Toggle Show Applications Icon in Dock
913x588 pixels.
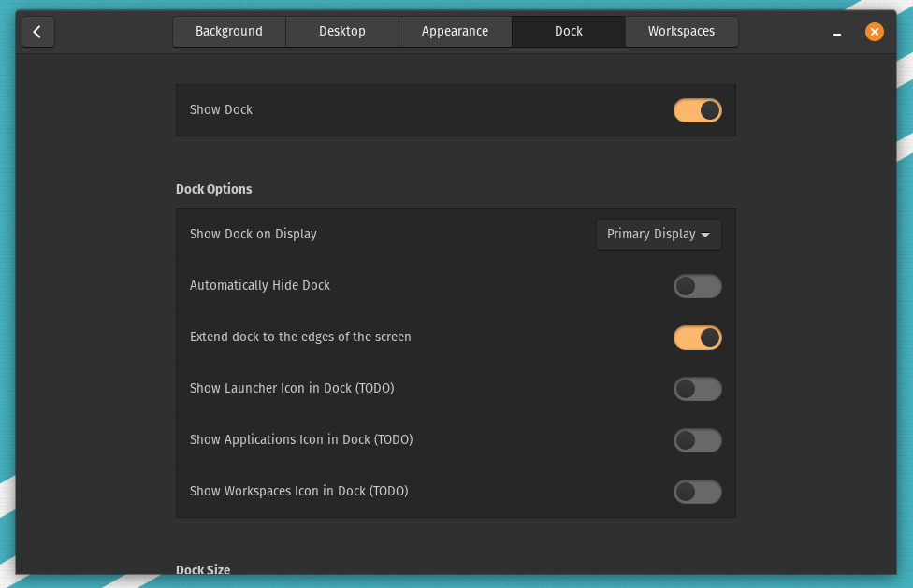pos(697,440)
